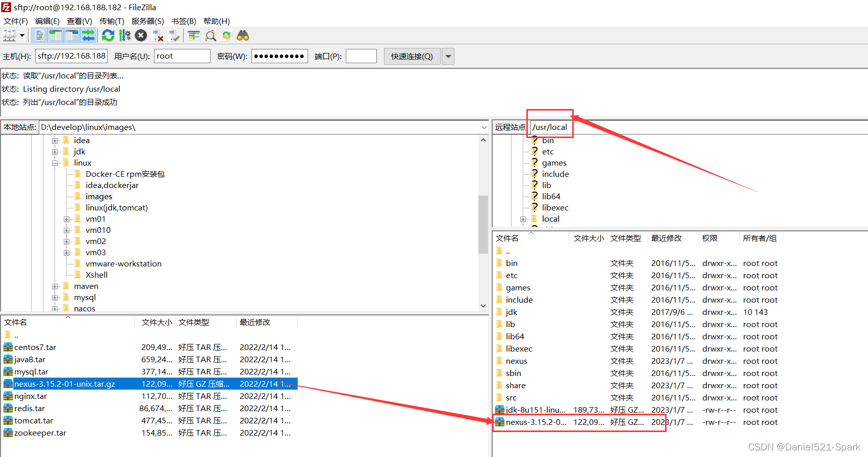Open the 书签(B) menu
Viewport: 868px width, 457px height.
click(x=184, y=21)
